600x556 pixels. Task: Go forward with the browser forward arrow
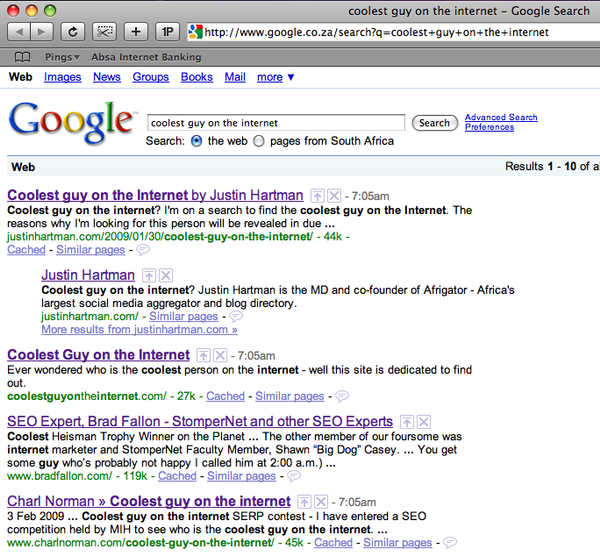(42, 32)
